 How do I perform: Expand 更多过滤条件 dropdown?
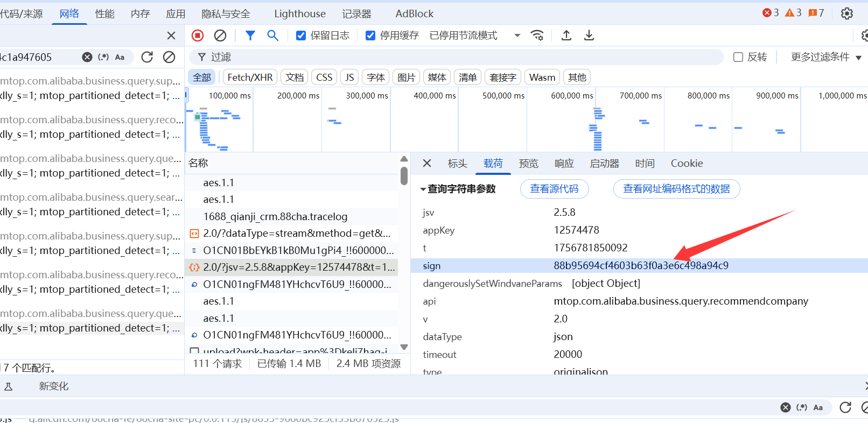[x=826, y=57]
